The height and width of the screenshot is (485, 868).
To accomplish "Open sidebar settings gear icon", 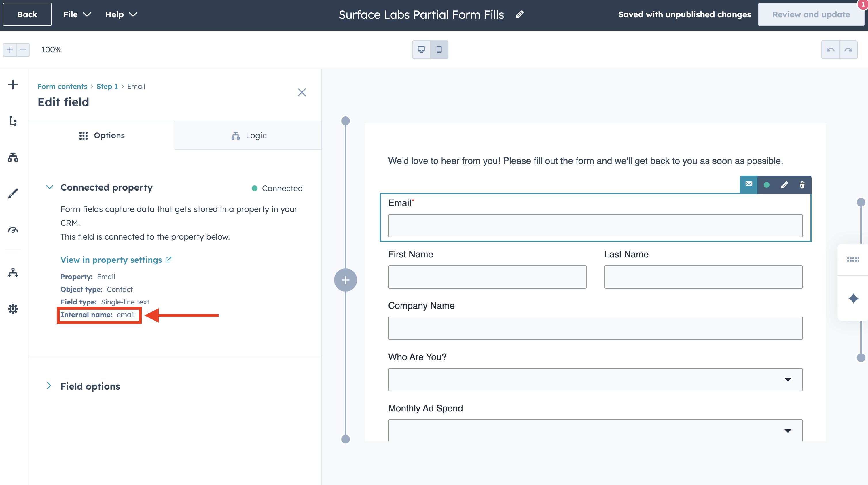I will [13, 309].
